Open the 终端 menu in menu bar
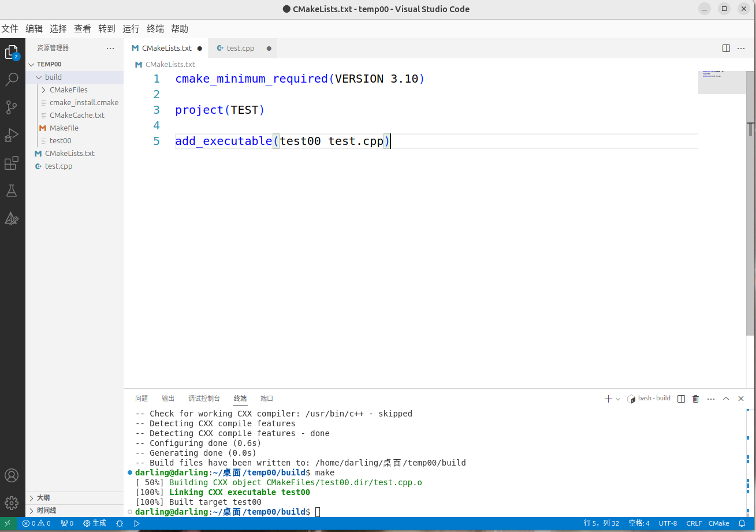The image size is (756, 532). coord(155,29)
